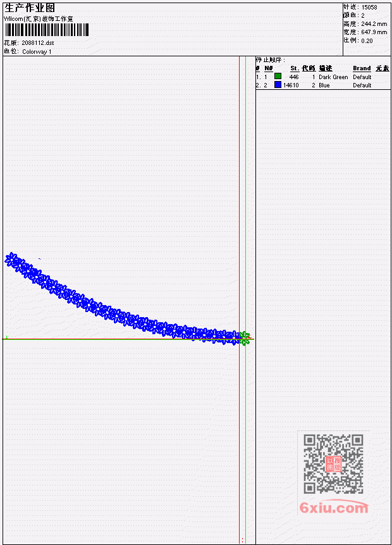Click the '元素' column header
This screenshot has height=545, width=392.
pyautogui.click(x=383, y=68)
